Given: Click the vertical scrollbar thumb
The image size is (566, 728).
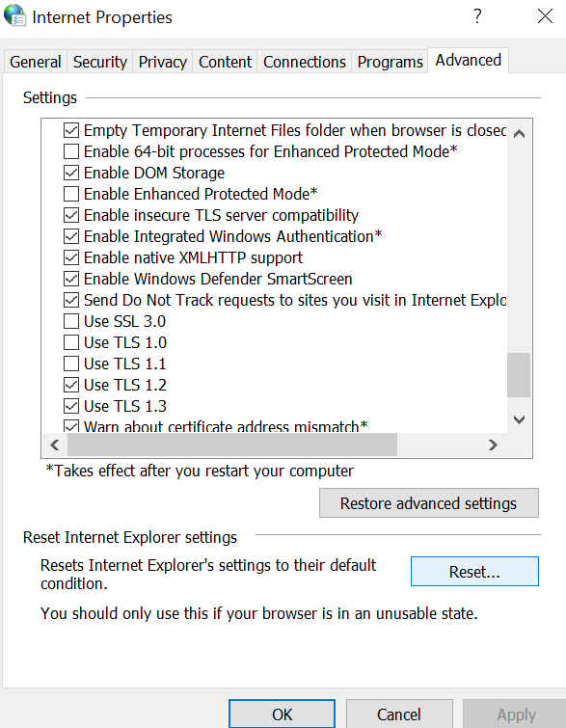Looking at the screenshot, I should [519, 375].
